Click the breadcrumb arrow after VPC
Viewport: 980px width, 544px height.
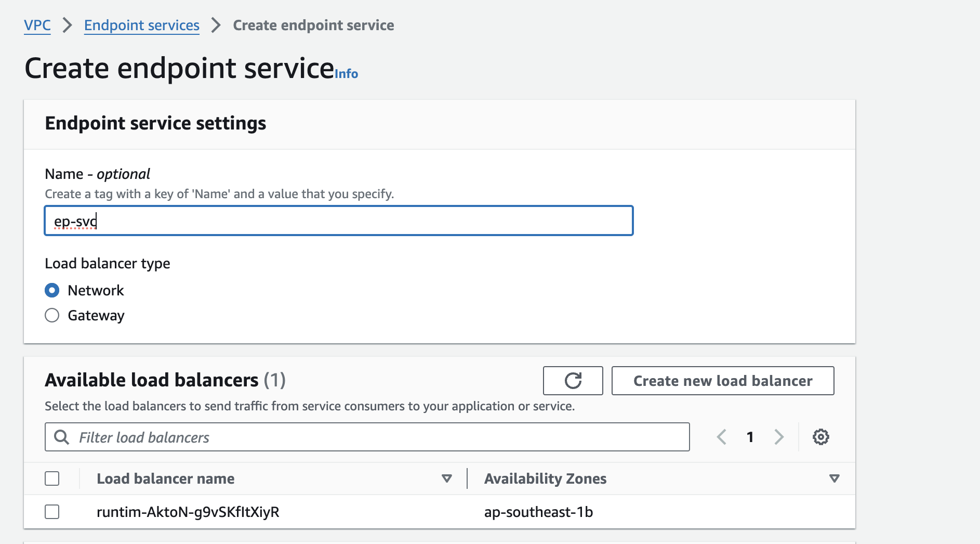click(x=68, y=25)
